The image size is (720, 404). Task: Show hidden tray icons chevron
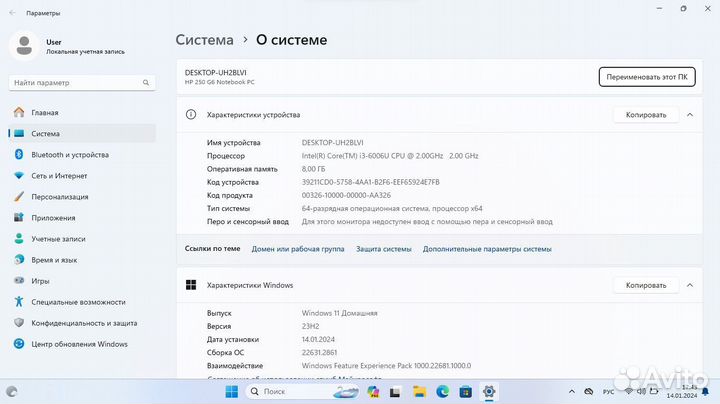coord(572,392)
